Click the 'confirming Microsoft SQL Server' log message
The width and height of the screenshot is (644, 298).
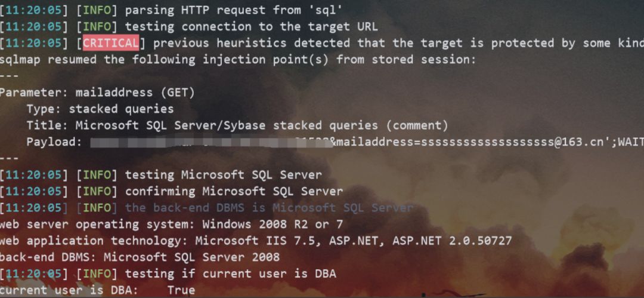point(234,192)
